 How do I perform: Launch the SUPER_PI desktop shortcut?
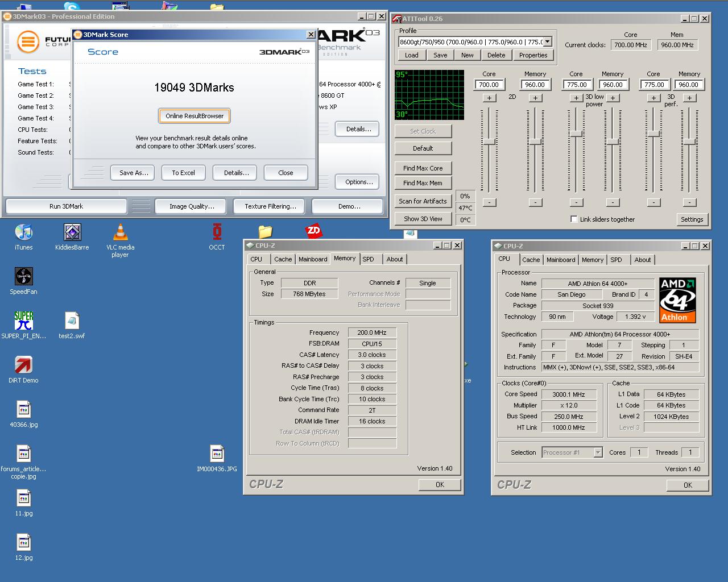click(23, 321)
